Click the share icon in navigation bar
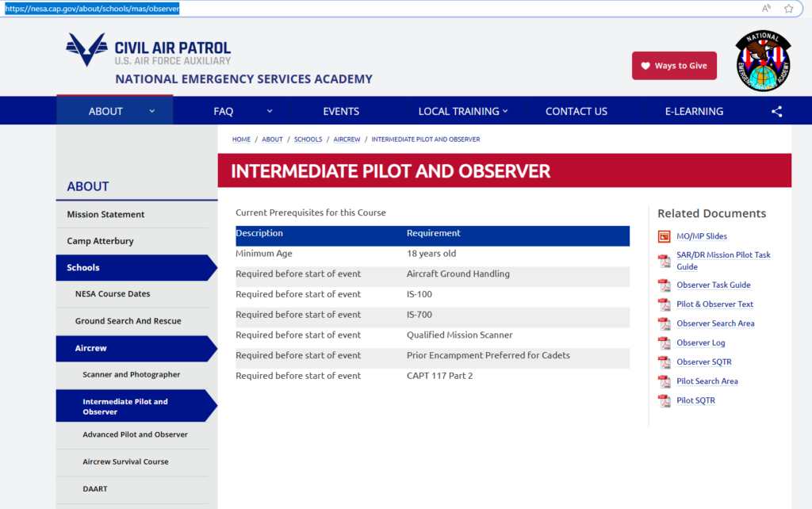Viewport: 812px width, 509px height. click(x=776, y=112)
